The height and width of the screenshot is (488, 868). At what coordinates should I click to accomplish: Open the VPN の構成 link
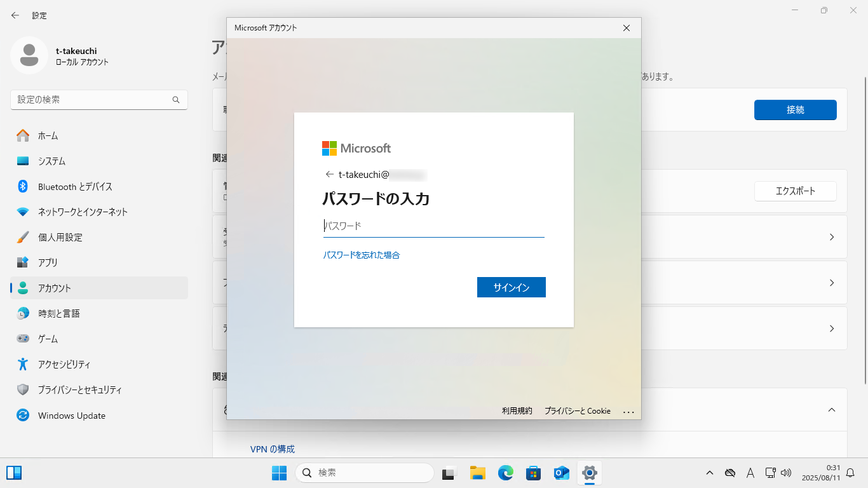tap(273, 449)
